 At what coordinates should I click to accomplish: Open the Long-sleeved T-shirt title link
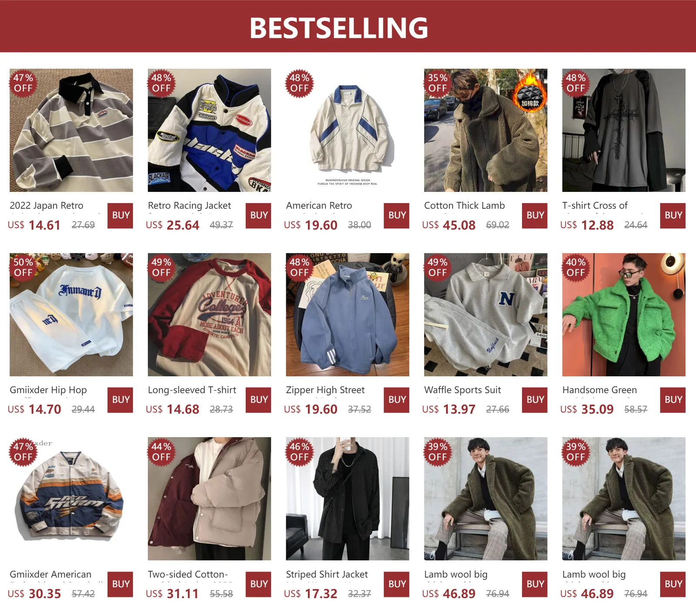[192, 390]
